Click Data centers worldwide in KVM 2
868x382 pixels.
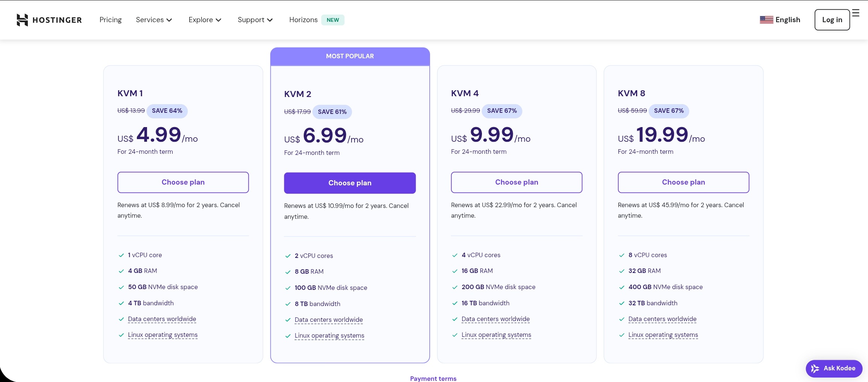click(x=329, y=320)
